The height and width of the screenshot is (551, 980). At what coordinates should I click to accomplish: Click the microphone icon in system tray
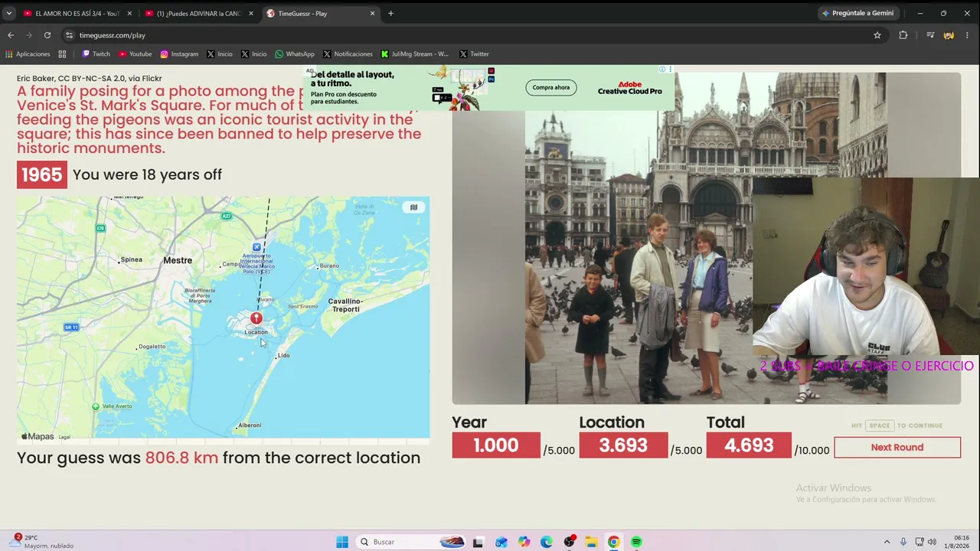[903, 542]
